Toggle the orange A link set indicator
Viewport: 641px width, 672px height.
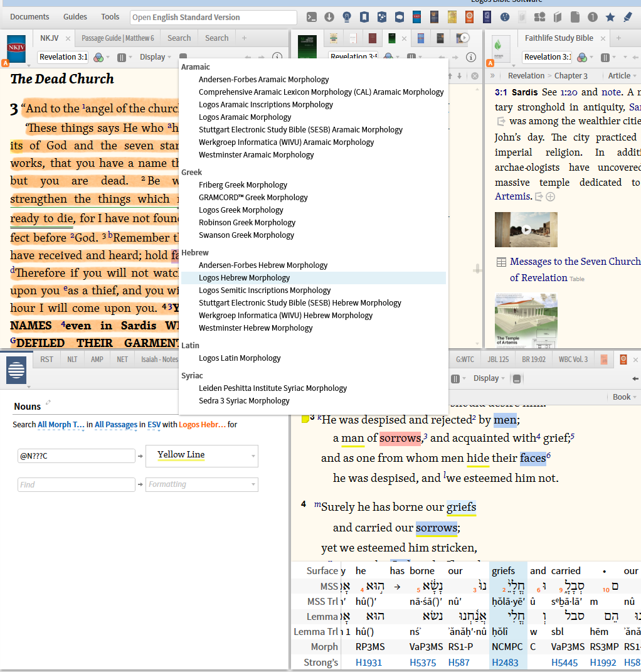point(6,63)
